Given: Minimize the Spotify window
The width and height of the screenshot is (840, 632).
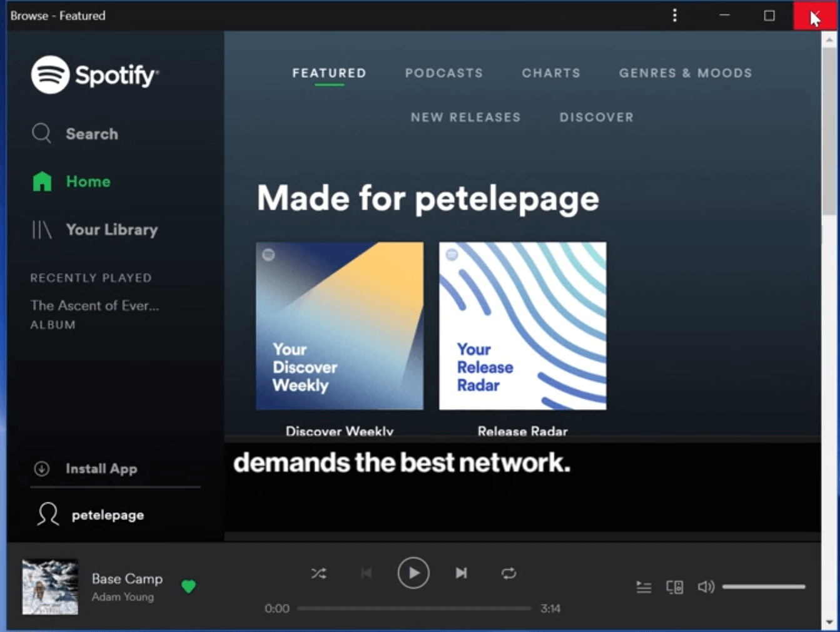Looking at the screenshot, I should tap(724, 15).
